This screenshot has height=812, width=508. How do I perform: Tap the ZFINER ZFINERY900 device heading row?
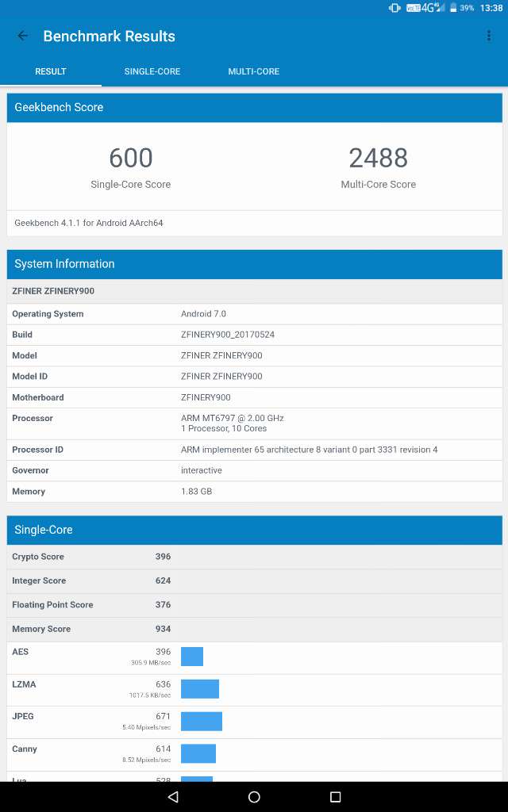click(x=255, y=291)
